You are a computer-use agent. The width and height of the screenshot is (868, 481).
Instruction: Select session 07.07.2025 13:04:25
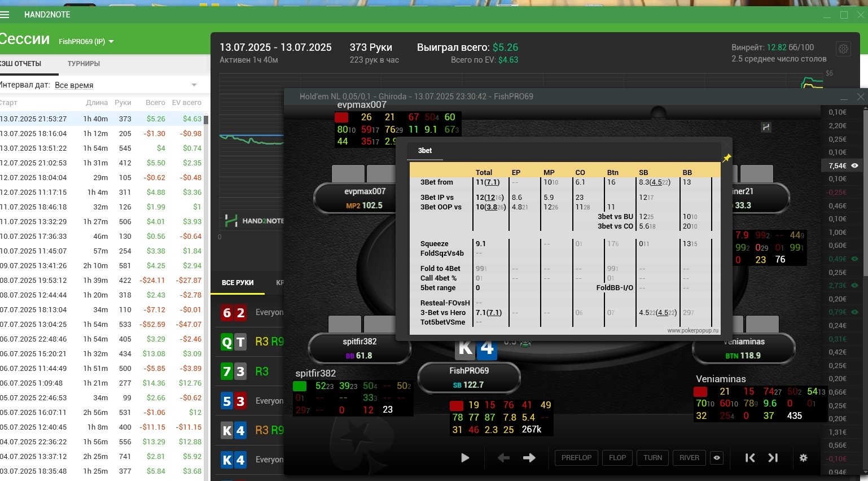pos(102,325)
